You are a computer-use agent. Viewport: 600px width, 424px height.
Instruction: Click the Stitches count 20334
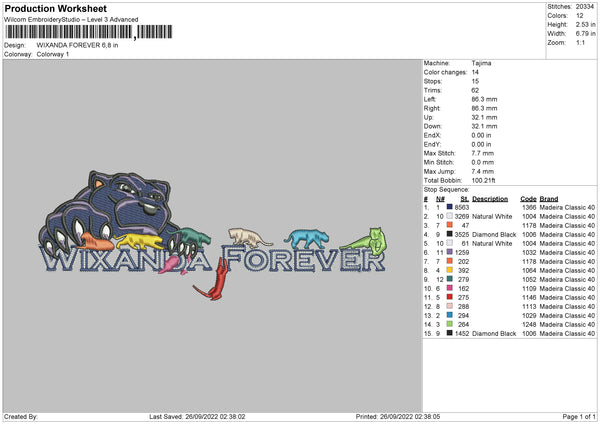pyautogui.click(x=585, y=7)
